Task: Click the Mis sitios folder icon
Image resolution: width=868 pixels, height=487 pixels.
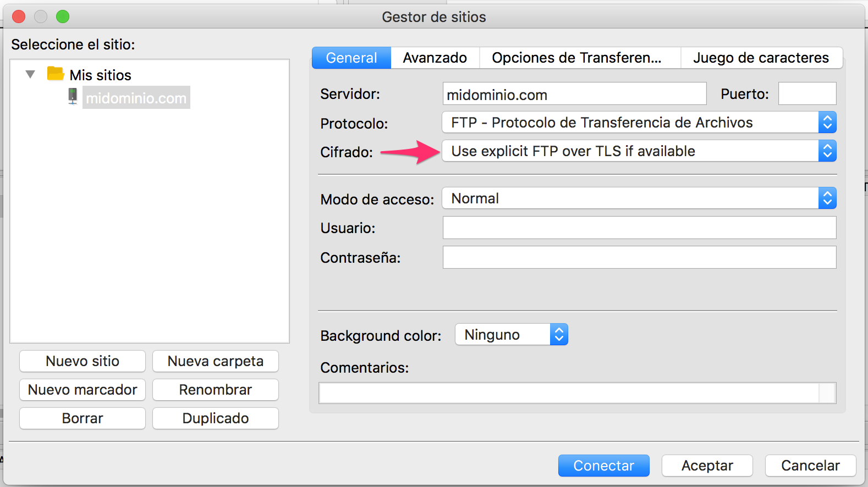Action: click(56, 74)
